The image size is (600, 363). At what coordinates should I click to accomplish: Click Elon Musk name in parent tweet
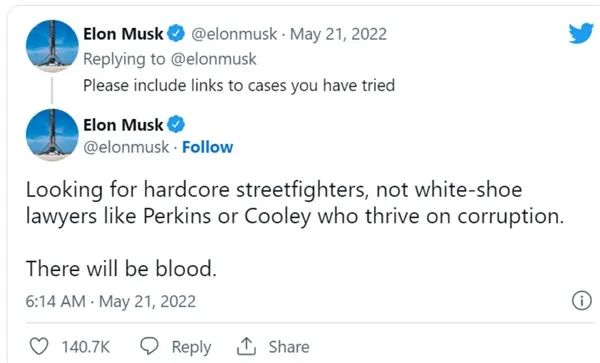pyautogui.click(x=123, y=34)
